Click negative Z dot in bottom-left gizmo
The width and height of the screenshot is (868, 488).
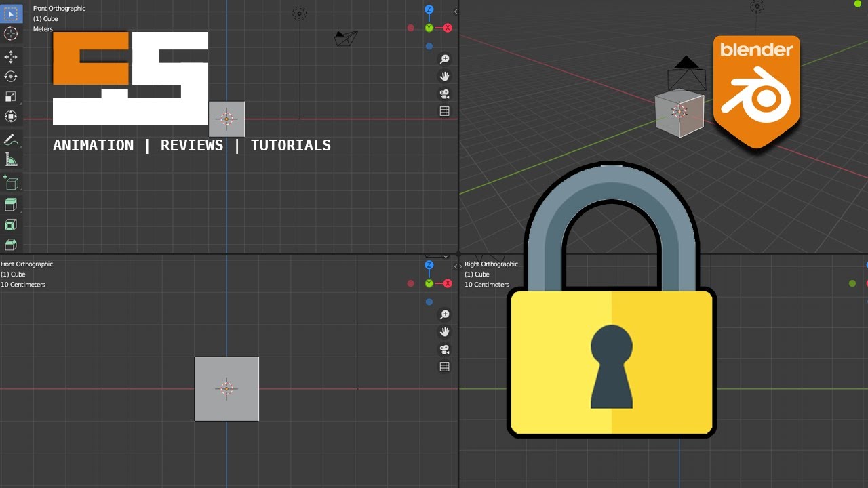point(429,302)
